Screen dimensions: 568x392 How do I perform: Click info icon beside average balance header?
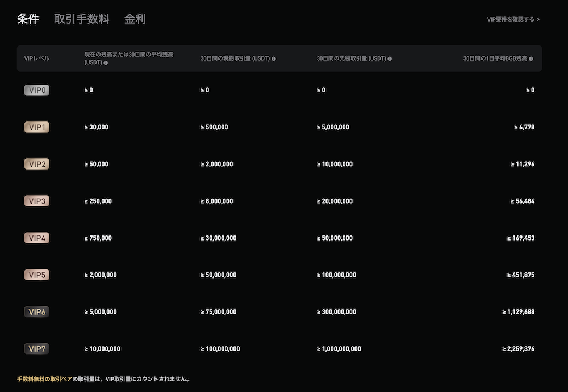106,63
